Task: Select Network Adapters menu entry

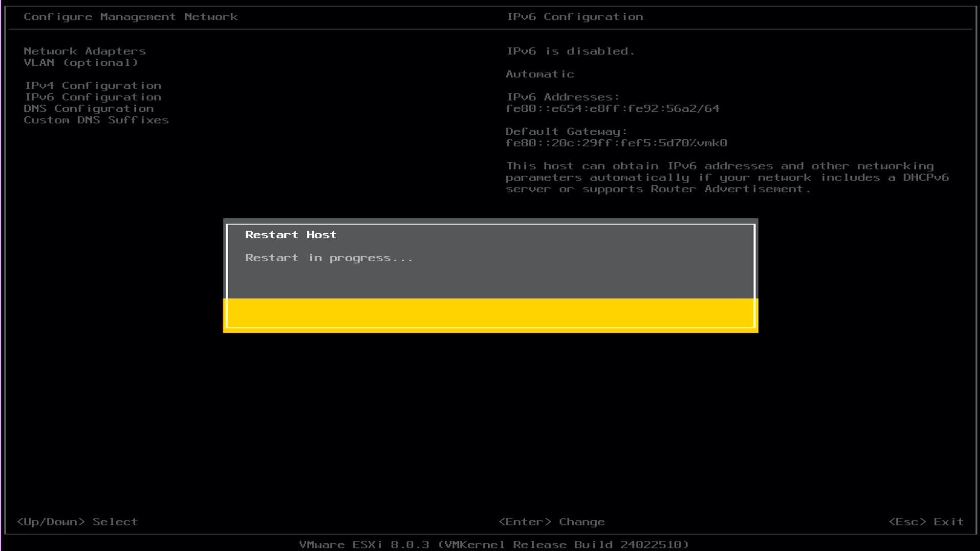Action: pyautogui.click(x=85, y=51)
